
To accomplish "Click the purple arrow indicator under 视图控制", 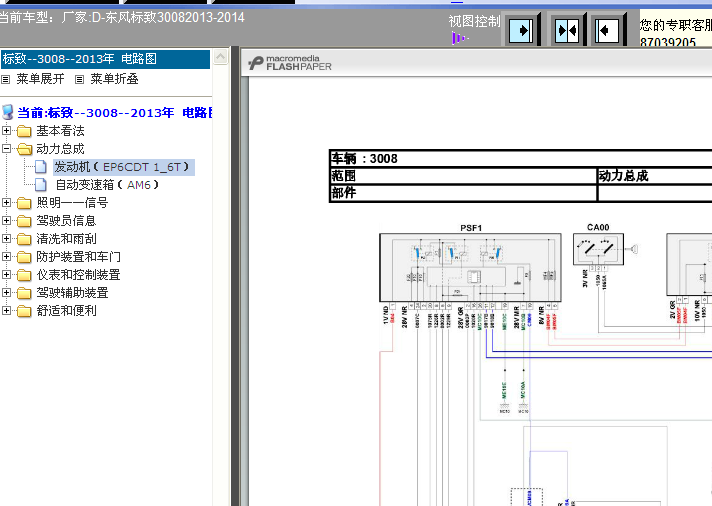I will (459, 38).
